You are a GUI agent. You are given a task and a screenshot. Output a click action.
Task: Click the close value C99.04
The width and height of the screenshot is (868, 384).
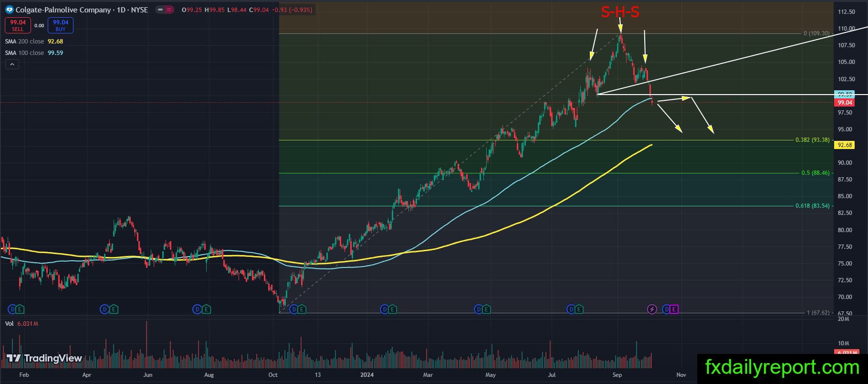tap(259, 10)
